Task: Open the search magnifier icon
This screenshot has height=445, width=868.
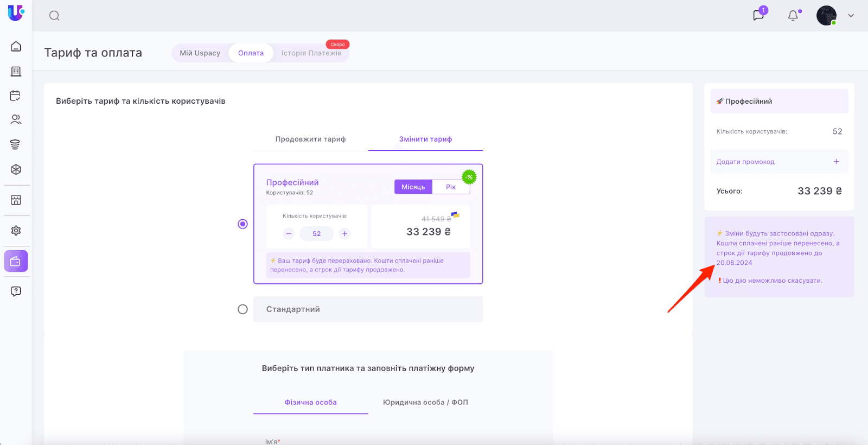Action: [54, 16]
